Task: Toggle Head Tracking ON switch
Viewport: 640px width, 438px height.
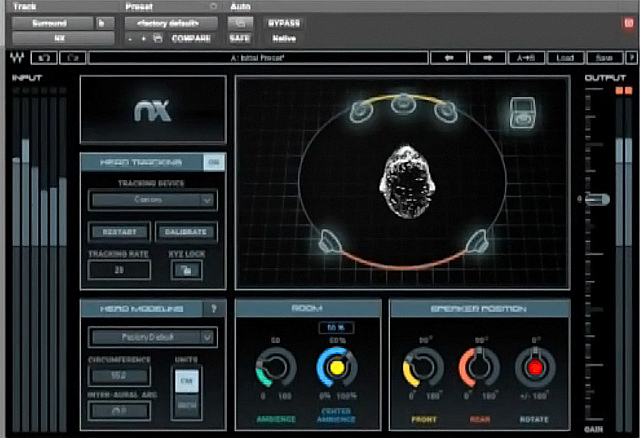Action: pos(212,162)
